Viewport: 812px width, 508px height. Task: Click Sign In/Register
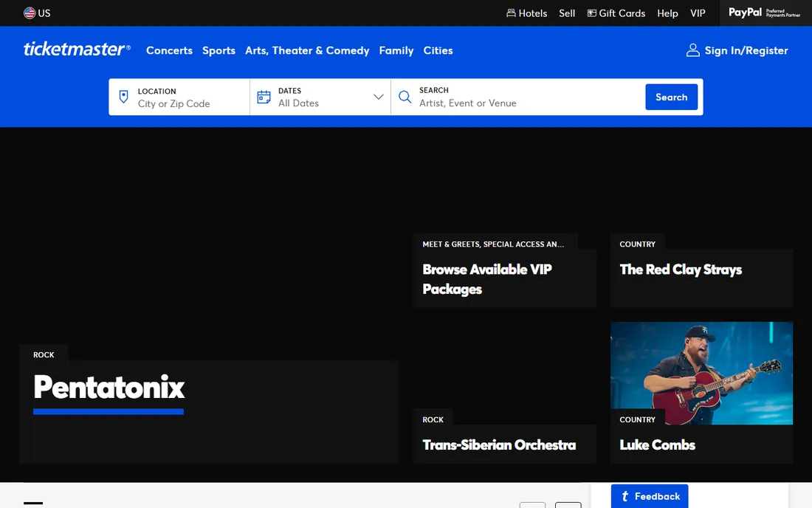pyautogui.click(x=737, y=50)
